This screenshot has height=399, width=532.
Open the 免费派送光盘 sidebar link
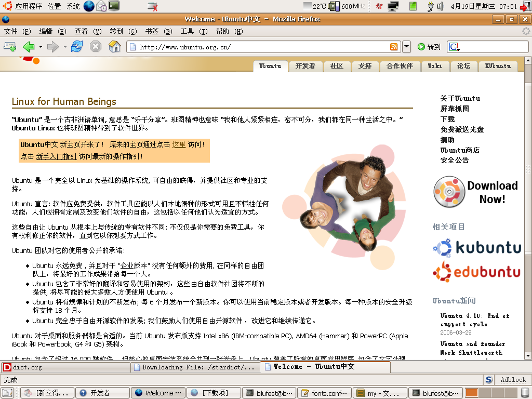click(462, 129)
